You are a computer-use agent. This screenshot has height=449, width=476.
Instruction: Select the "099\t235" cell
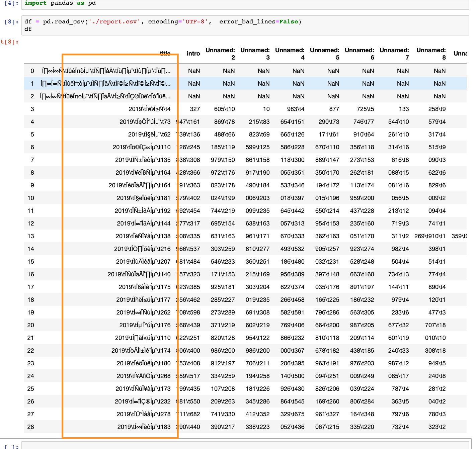258,211
